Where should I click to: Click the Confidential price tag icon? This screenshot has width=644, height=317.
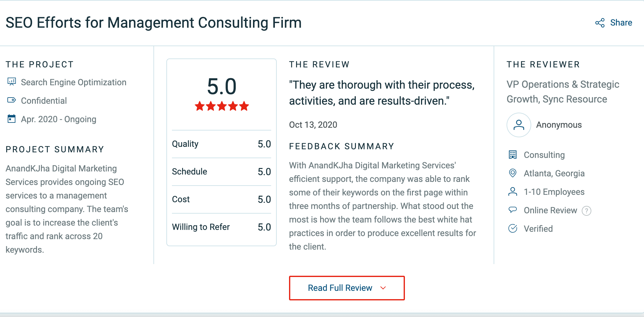pos(11,100)
